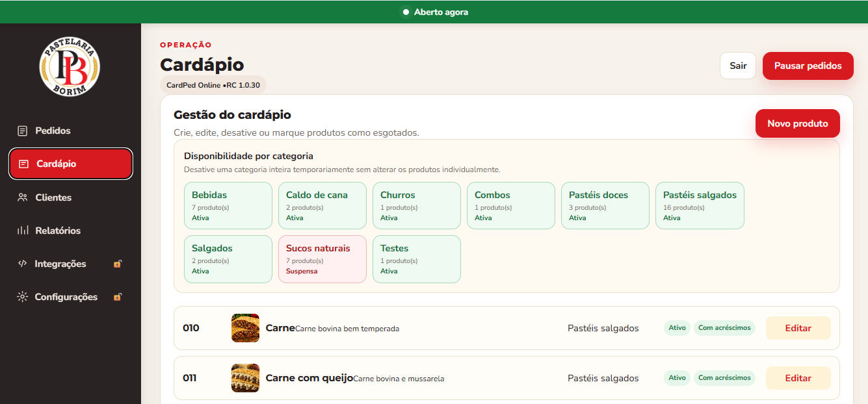868x404 pixels.
Task: Toggle the Bebidas category availability
Action: [228, 206]
